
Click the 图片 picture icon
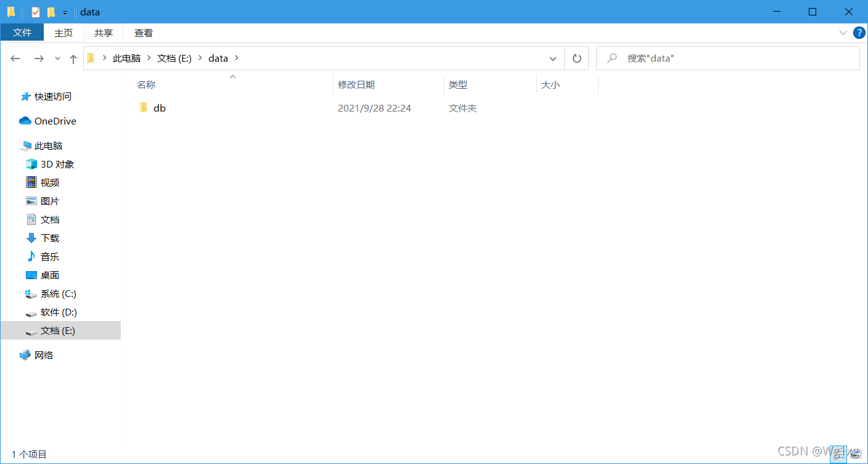pyautogui.click(x=31, y=201)
